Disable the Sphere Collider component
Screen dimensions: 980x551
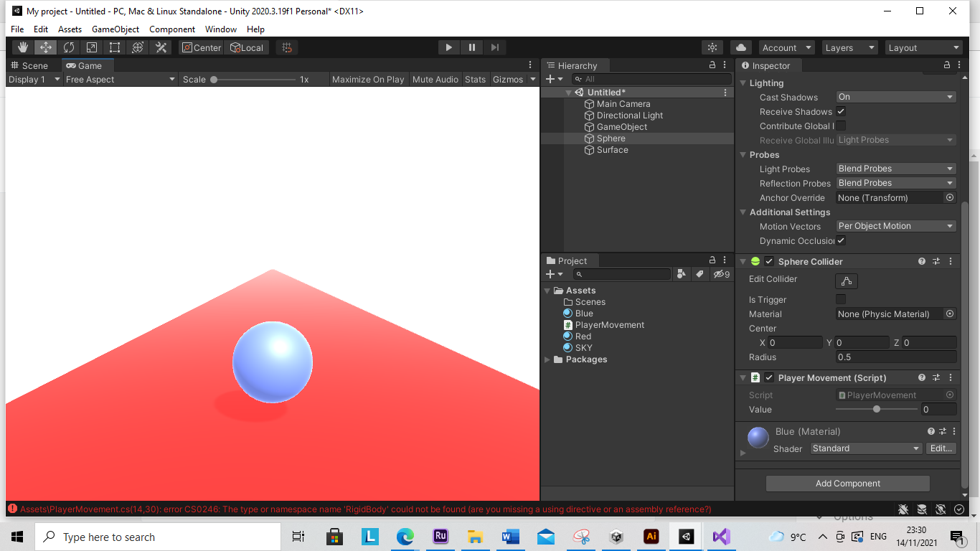point(769,261)
